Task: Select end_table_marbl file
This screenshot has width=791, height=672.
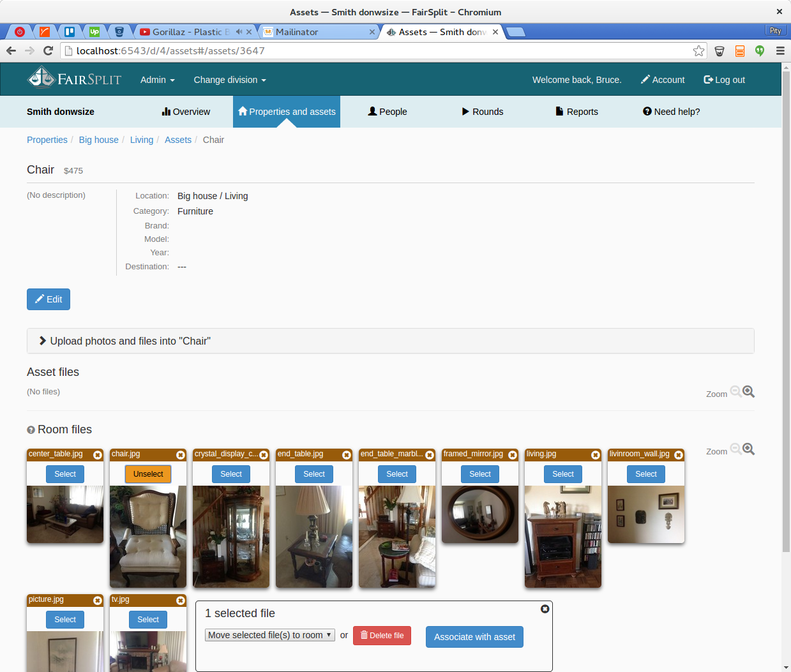Action: (397, 474)
